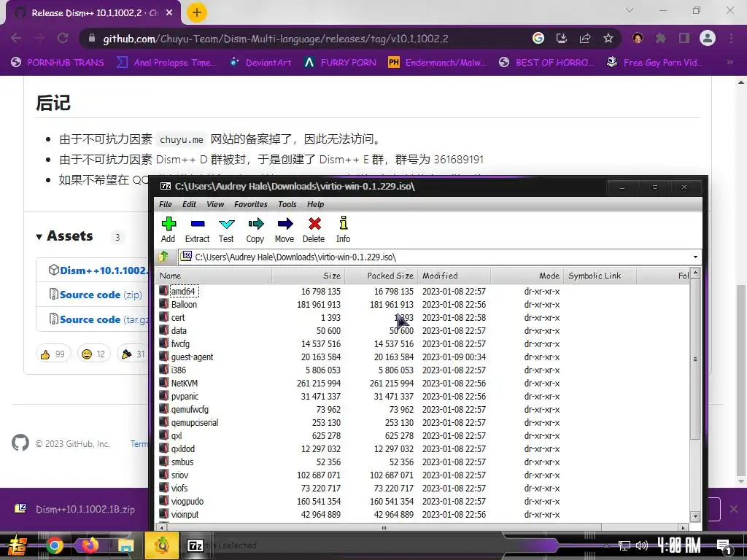This screenshot has height=560, width=747.
Task: Select the qemupciserial folder
Action: click(x=194, y=422)
